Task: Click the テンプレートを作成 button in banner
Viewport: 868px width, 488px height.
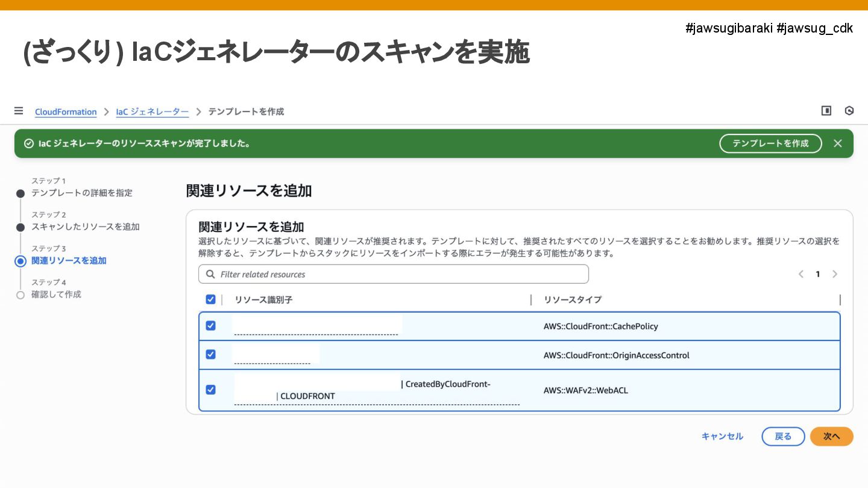Action: 770,143
